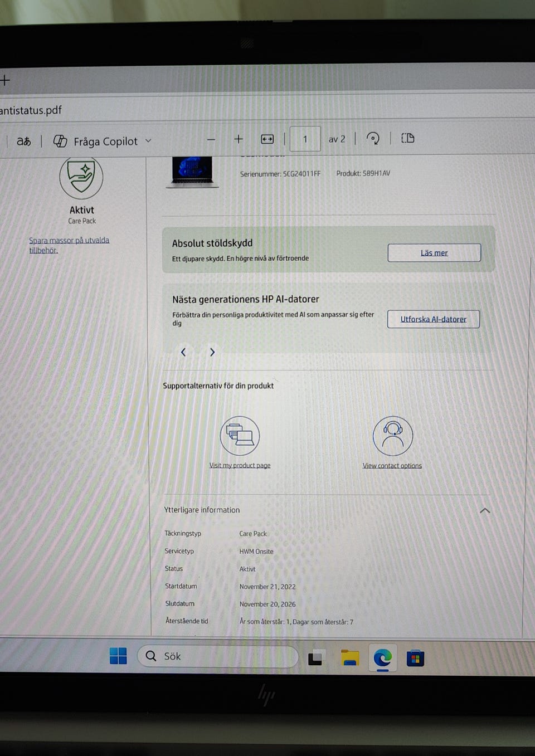Viewport: 535px width, 756px height.
Task: Expand the Fråga Copilot dropdown arrow
Action: click(148, 141)
